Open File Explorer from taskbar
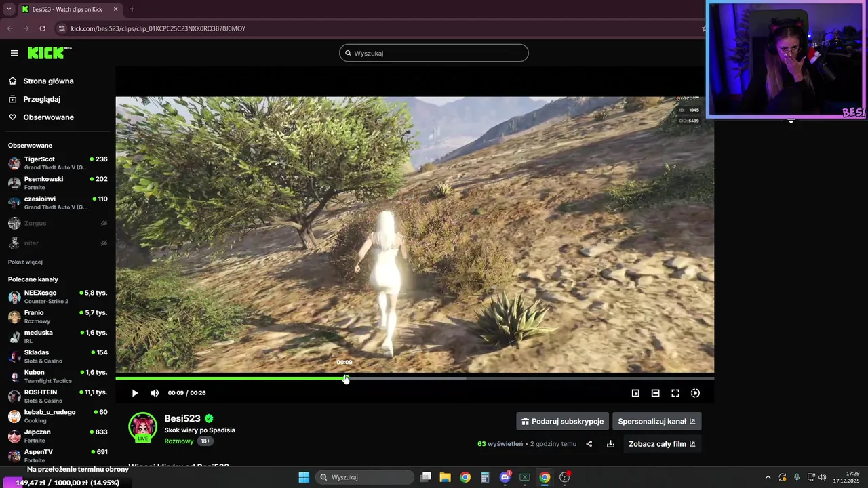This screenshot has width=868, height=488. coord(445,477)
